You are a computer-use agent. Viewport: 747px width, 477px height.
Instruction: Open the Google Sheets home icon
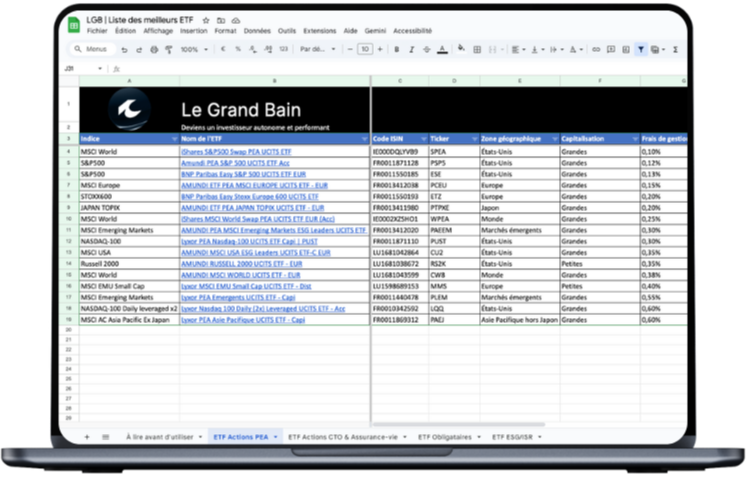tap(73, 25)
